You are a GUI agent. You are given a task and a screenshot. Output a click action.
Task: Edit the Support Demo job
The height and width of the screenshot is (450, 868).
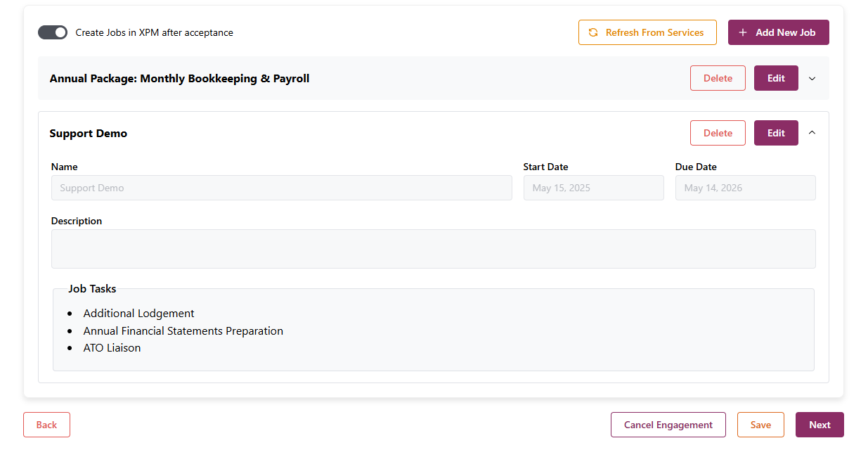(776, 133)
